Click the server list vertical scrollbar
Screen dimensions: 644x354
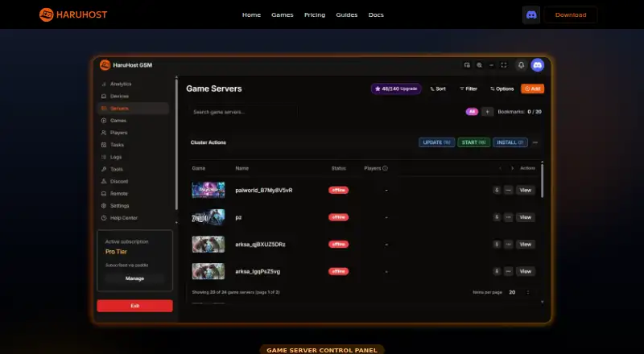542,180
